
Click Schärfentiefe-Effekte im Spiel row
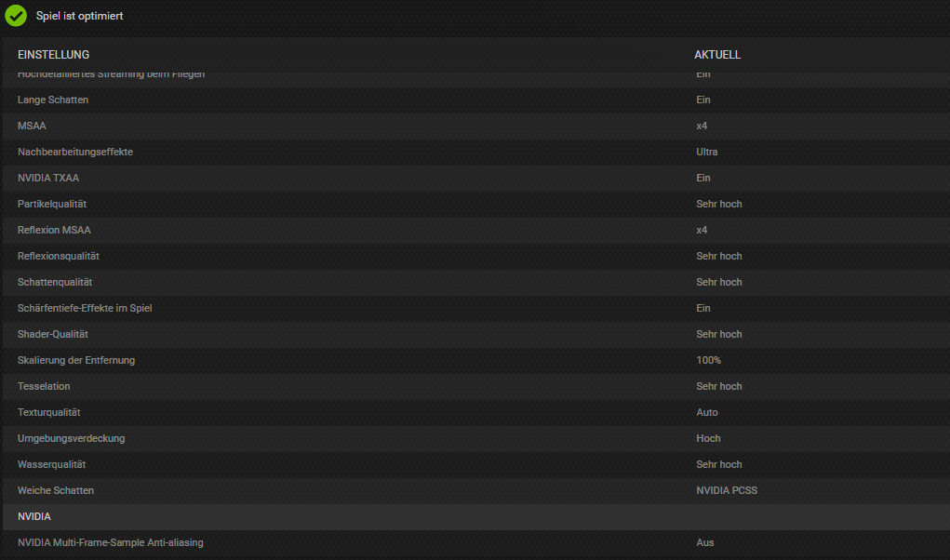click(x=476, y=308)
